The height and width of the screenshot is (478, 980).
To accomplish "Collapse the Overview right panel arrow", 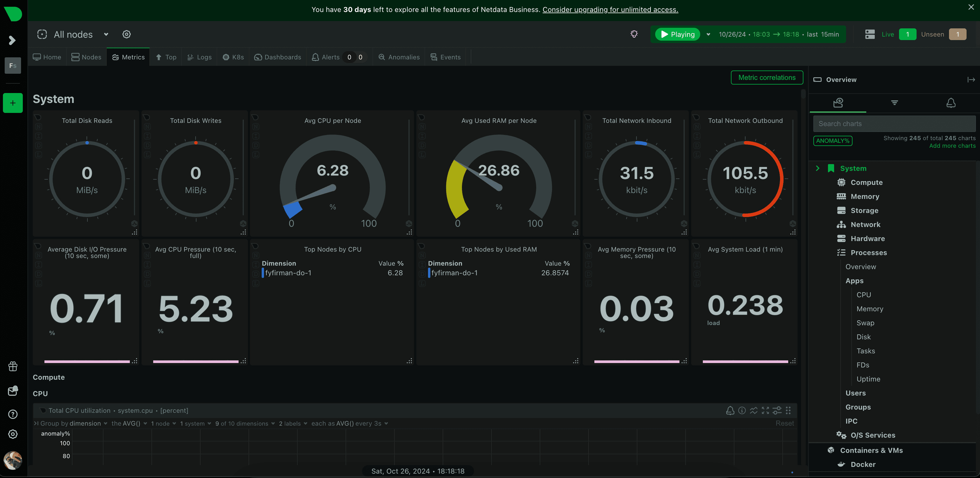I will click(x=971, y=80).
